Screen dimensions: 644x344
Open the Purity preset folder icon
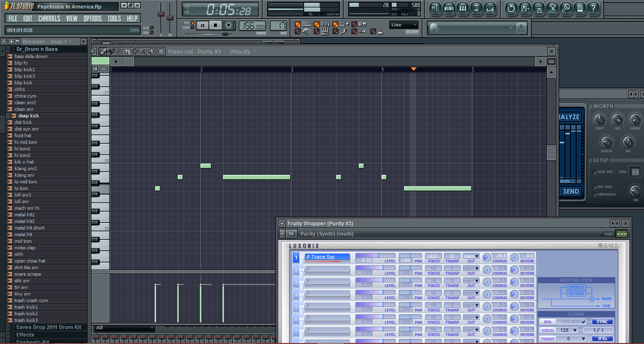pyautogui.click(x=292, y=234)
